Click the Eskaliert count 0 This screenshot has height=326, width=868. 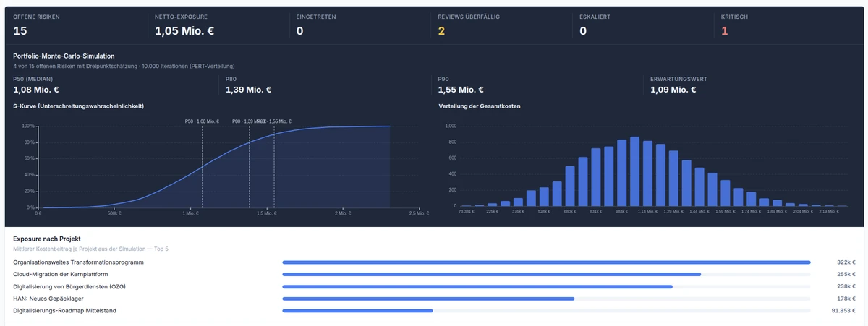coord(583,30)
